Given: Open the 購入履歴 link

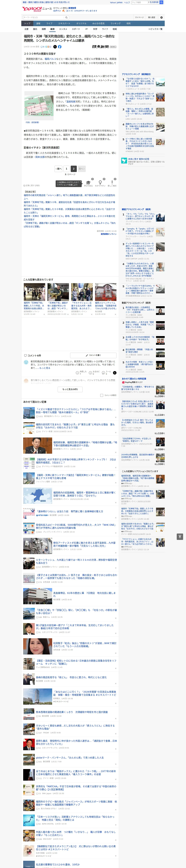Looking at the screenshot, I should (152, 17).
